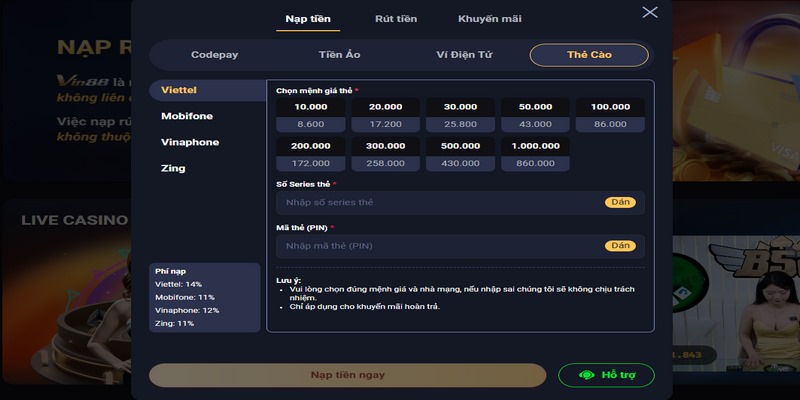Switch to Ví Điện Tử method

pyautogui.click(x=465, y=55)
